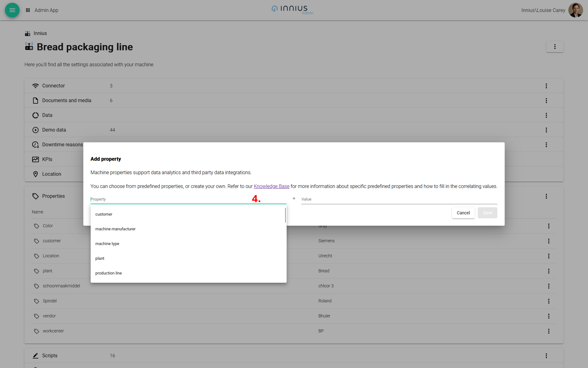Click the Properties tag icon
Image resolution: width=588 pixels, height=368 pixels.
coord(35,196)
